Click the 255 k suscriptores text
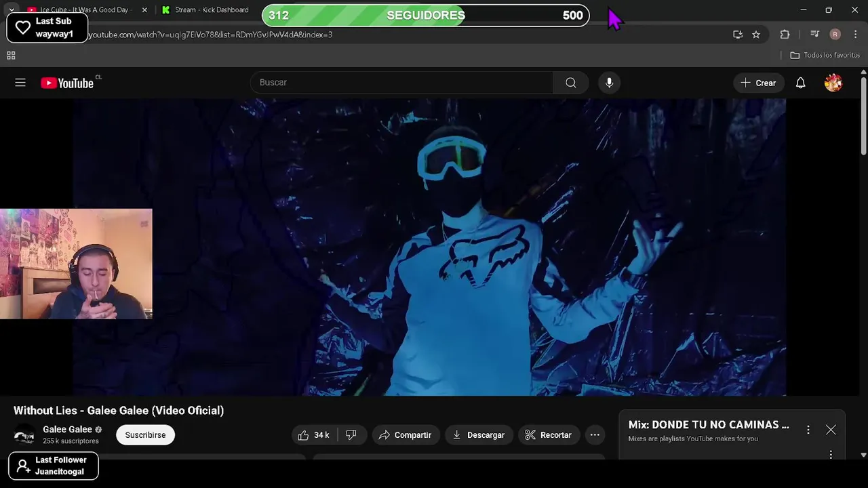This screenshot has height=488, width=868. (71, 441)
